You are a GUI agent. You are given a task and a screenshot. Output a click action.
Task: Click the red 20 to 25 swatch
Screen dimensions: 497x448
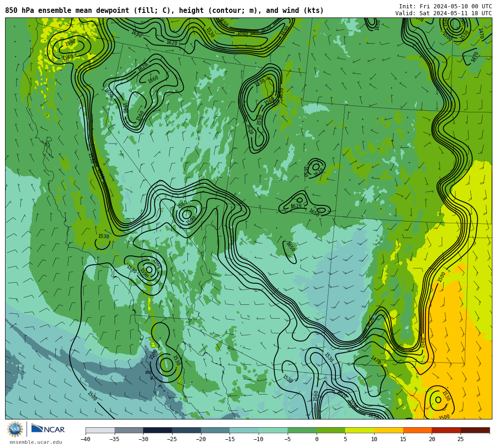pyautogui.click(x=446, y=430)
